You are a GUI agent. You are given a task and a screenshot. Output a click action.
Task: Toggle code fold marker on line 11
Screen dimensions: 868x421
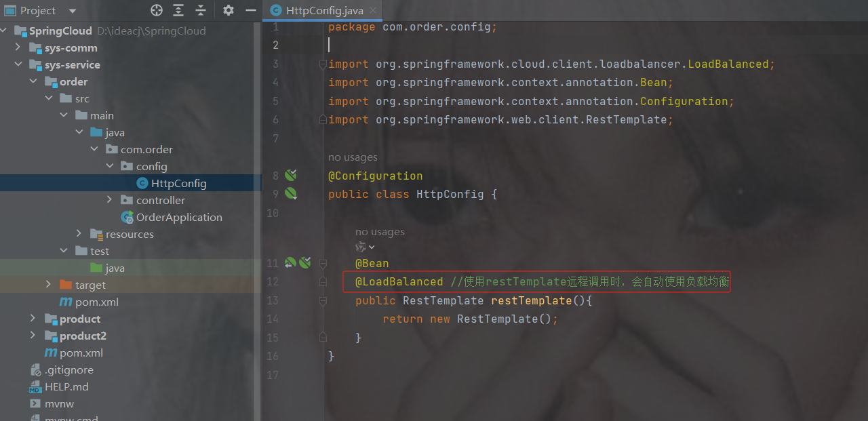click(x=323, y=263)
